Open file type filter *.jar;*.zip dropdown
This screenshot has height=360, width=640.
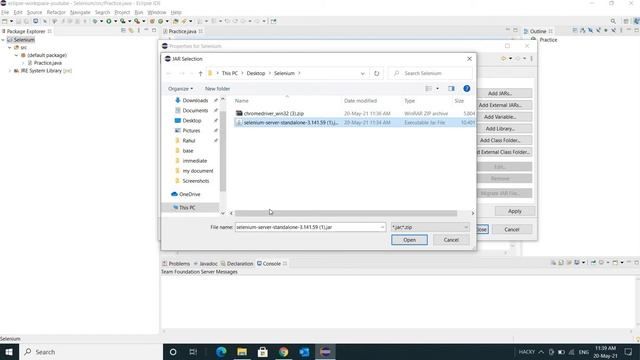[x=430, y=227]
